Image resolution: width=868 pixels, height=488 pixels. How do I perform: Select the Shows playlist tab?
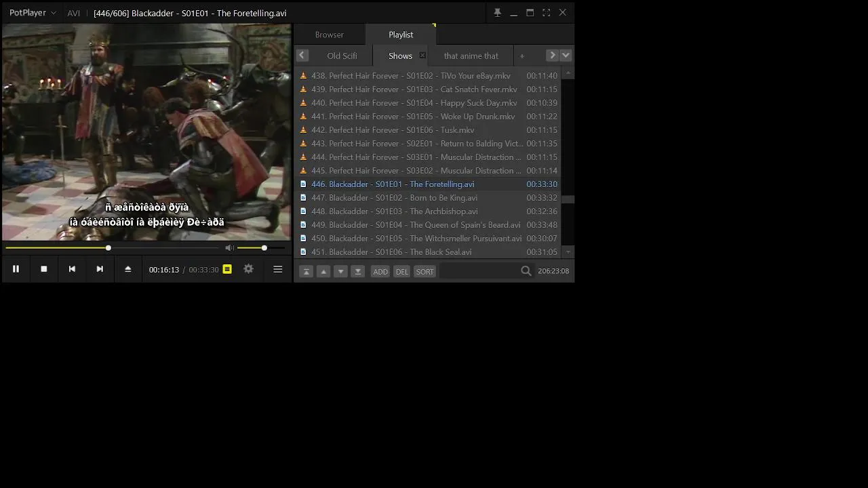click(400, 56)
